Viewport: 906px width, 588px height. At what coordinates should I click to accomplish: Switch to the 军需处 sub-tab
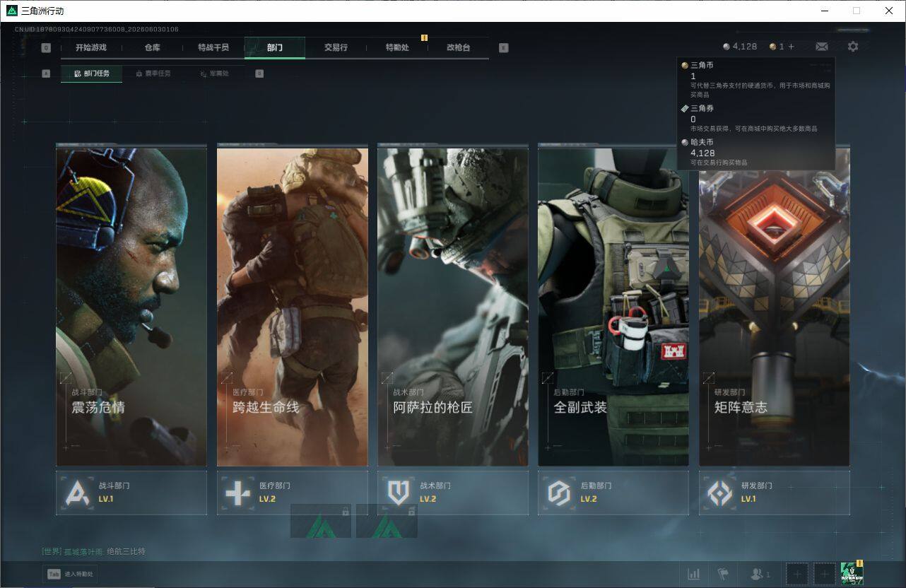tap(214, 73)
